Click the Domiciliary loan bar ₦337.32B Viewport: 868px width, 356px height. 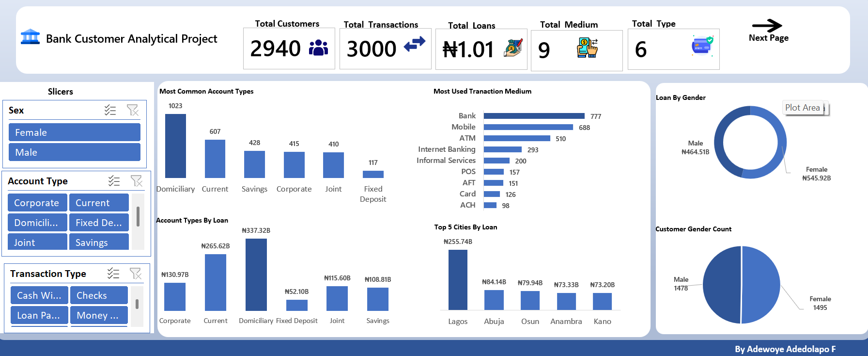click(x=256, y=275)
